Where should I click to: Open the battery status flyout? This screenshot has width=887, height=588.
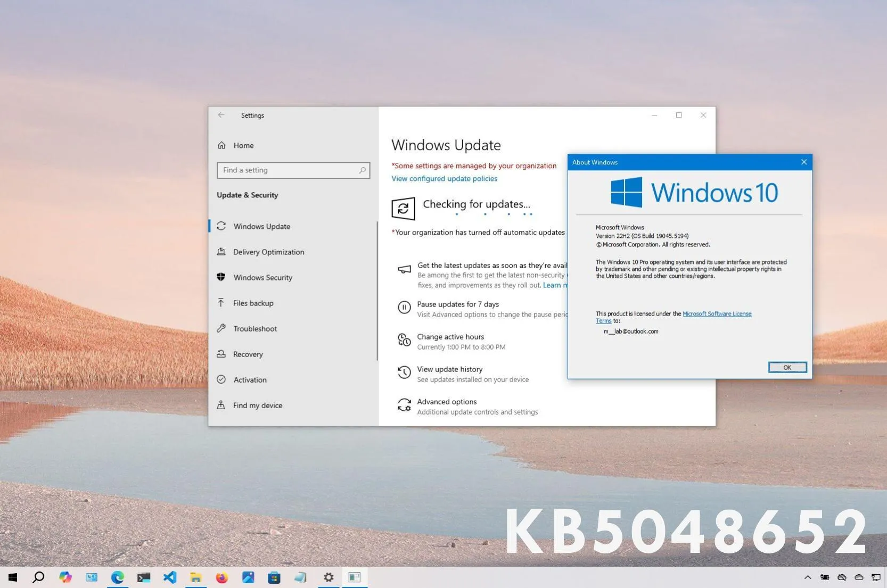pyautogui.click(x=825, y=577)
